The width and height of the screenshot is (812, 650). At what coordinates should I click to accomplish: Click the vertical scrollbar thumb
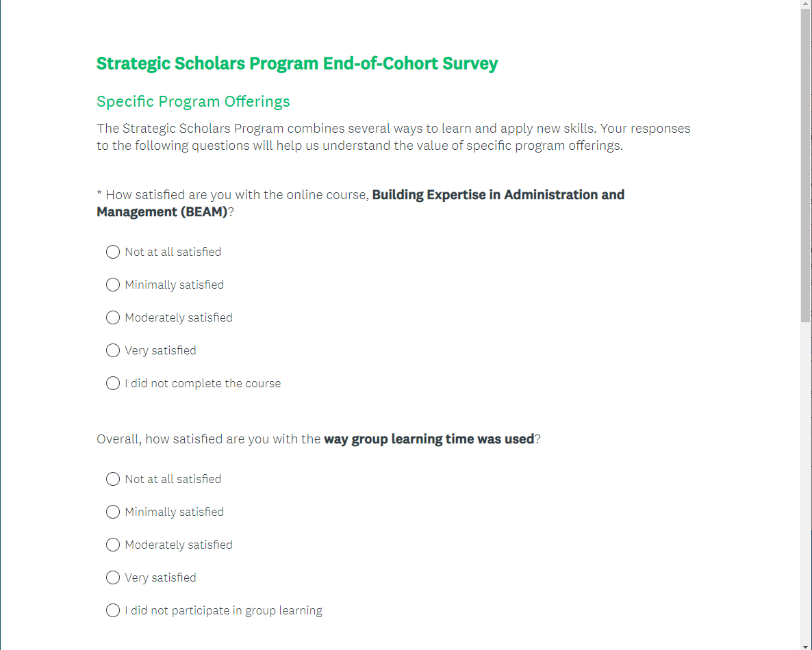[806, 164]
